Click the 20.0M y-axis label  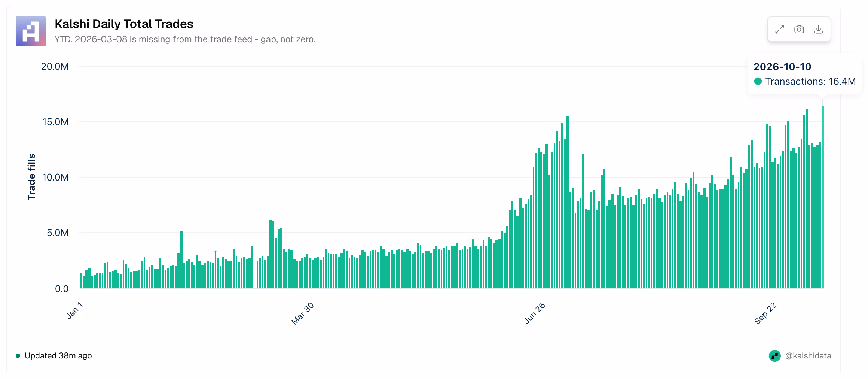[55, 67]
